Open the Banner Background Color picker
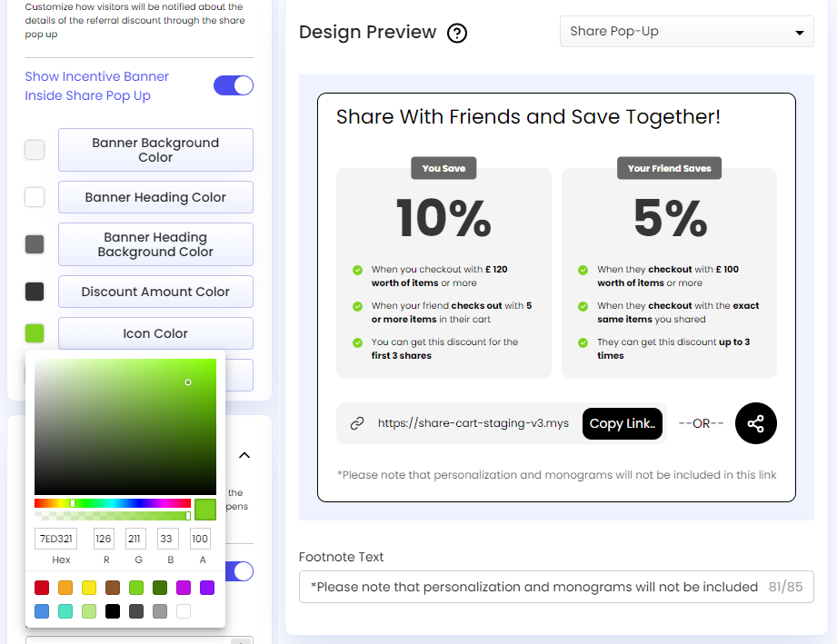The image size is (837, 644). coord(154,150)
